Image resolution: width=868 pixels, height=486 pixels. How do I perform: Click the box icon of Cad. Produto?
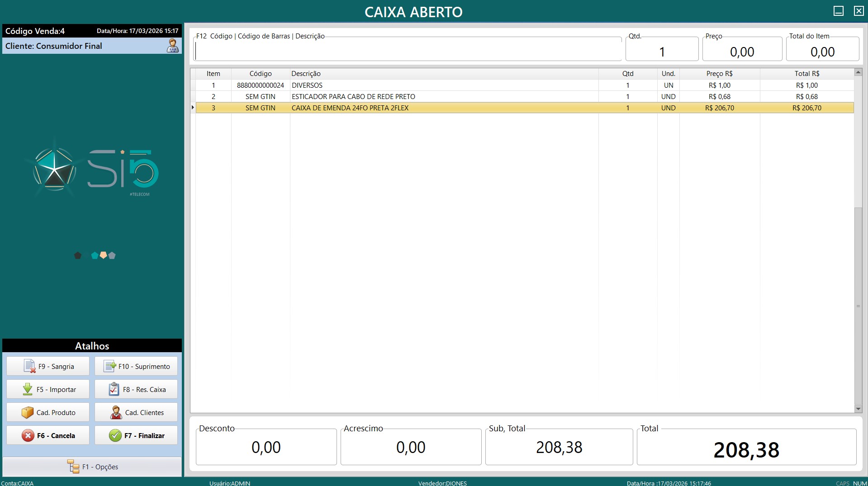pyautogui.click(x=28, y=412)
